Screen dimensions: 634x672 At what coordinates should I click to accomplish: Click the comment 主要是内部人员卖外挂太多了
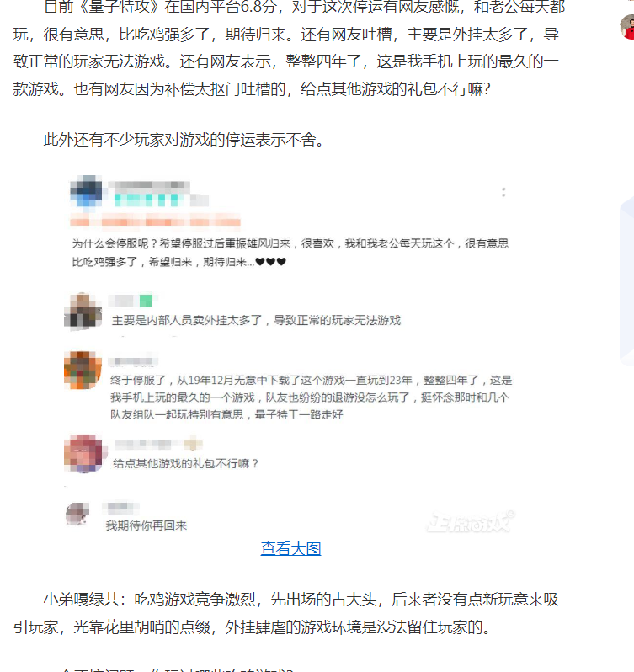tap(256, 320)
